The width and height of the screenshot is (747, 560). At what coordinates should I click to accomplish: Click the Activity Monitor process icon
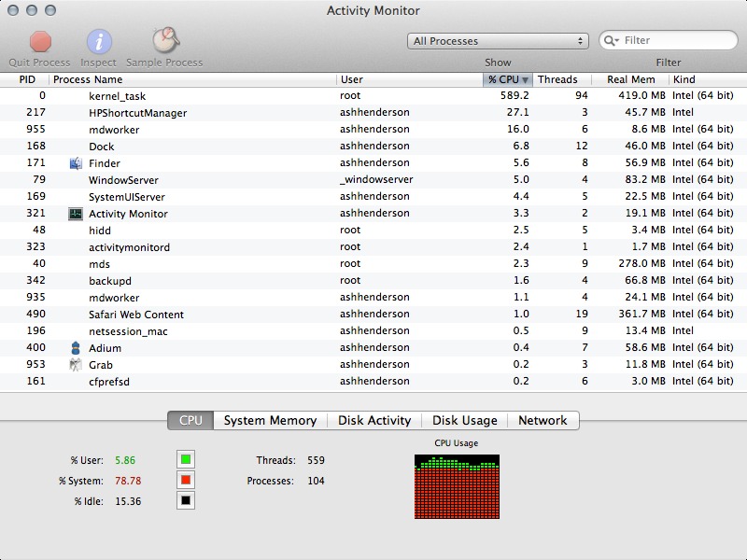pyautogui.click(x=76, y=214)
